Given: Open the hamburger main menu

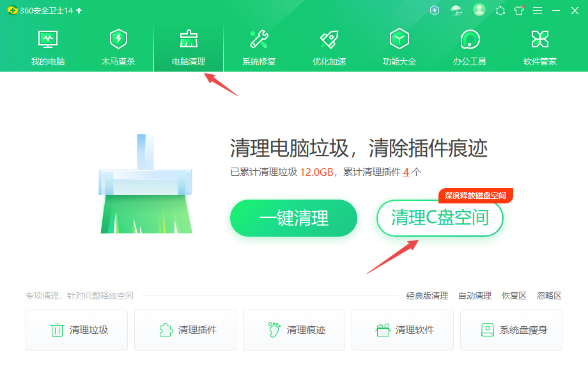Looking at the screenshot, I should pos(538,10).
